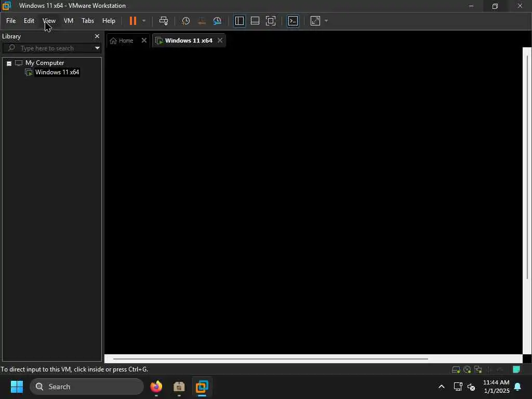Take a snapshot of this VM
The width and height of the screenshot is (532, 399).
pyautogui.click(x=185, y=21)
